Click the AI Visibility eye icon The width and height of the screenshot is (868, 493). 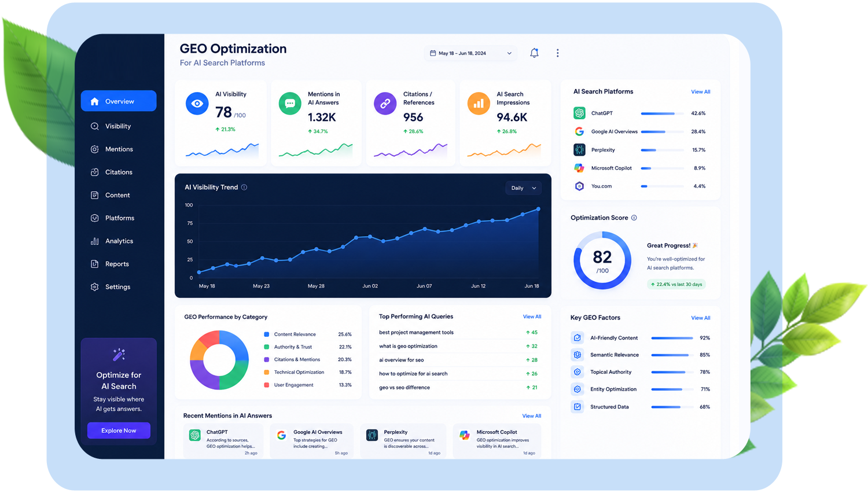[x=197, y=104]
